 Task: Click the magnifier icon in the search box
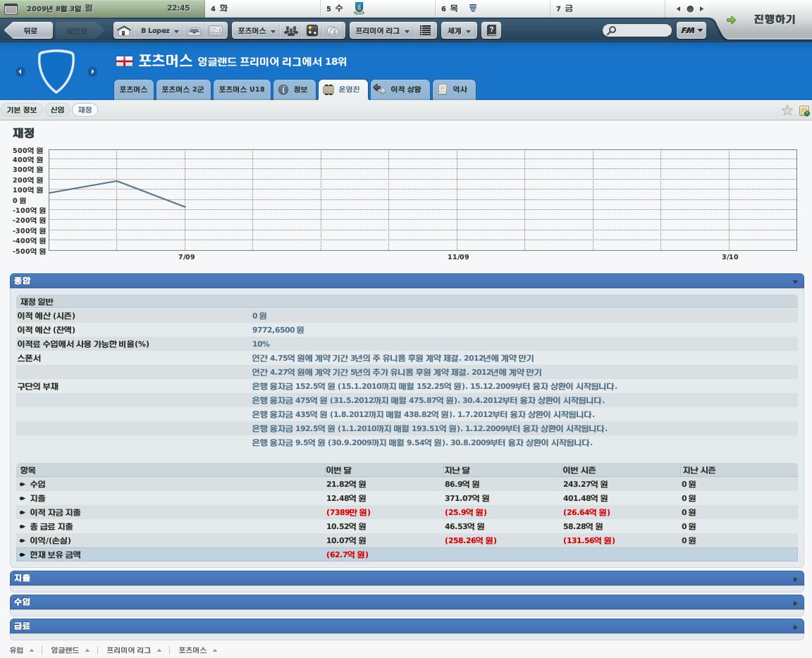click(x=612, y=30)
